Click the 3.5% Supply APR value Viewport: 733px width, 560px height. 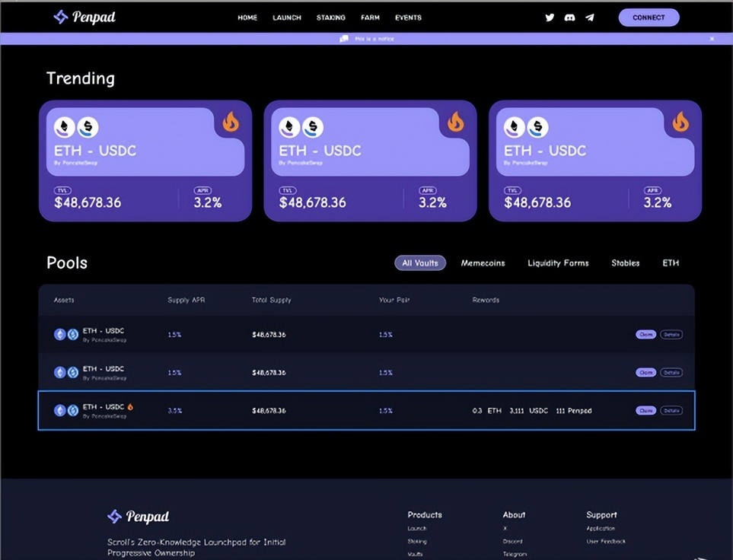[x=175, y=411]
